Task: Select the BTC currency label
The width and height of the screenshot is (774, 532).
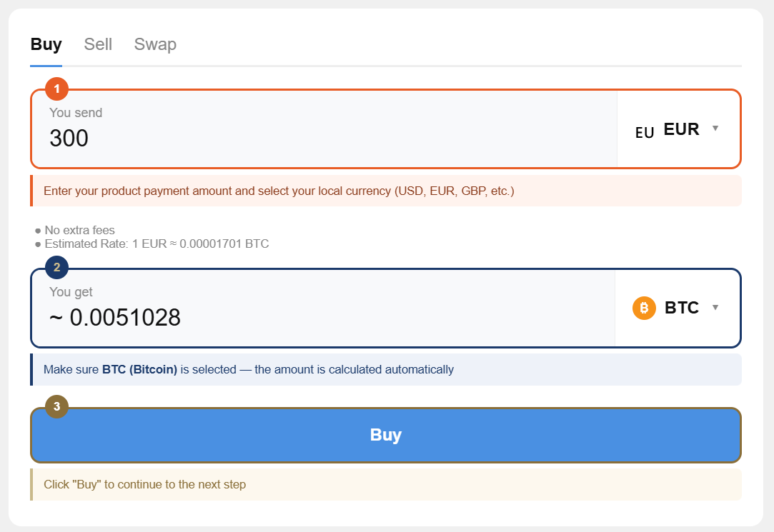Action: click(x=682, y=308)
